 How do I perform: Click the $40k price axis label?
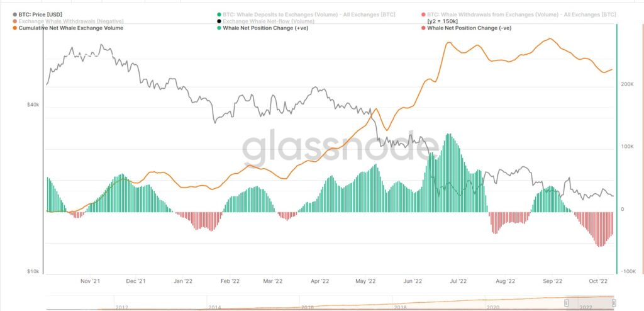pos(32,105)
